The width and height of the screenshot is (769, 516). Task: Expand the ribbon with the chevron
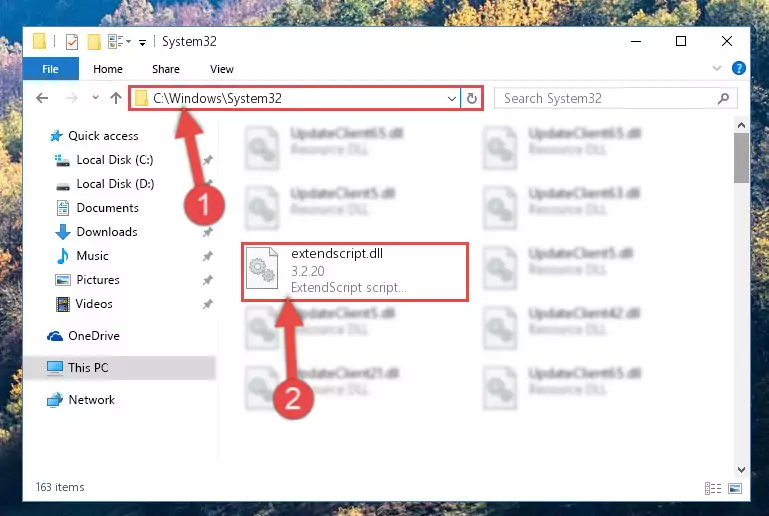[x=717, y=68]
